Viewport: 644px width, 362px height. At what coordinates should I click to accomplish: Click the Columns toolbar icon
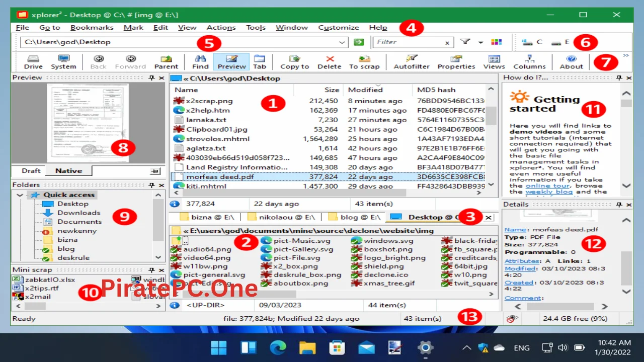pyautogui.click(x=529, y=62)
